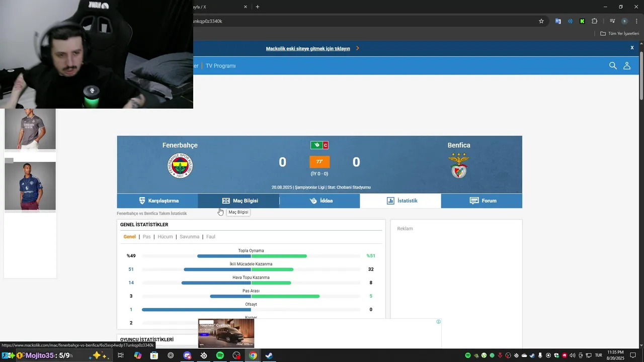Click the Pas Arası stat bar

pos(251,296)
